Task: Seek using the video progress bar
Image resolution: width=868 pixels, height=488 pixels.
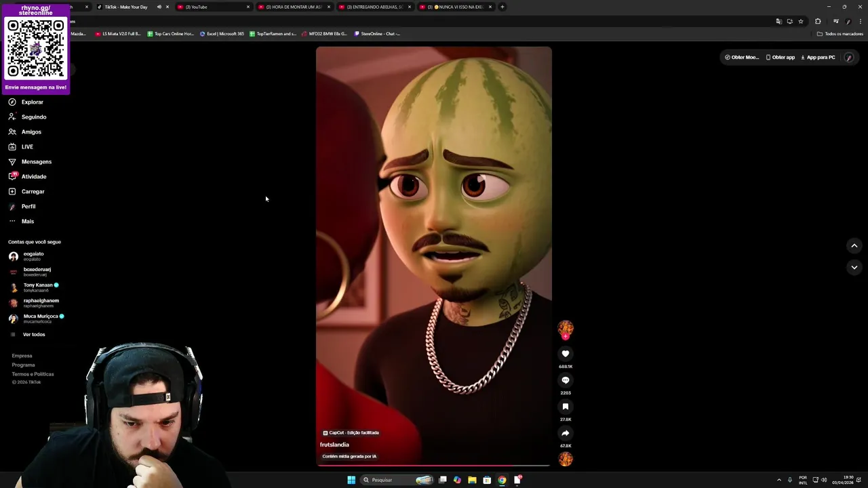Action: point(434,466)
